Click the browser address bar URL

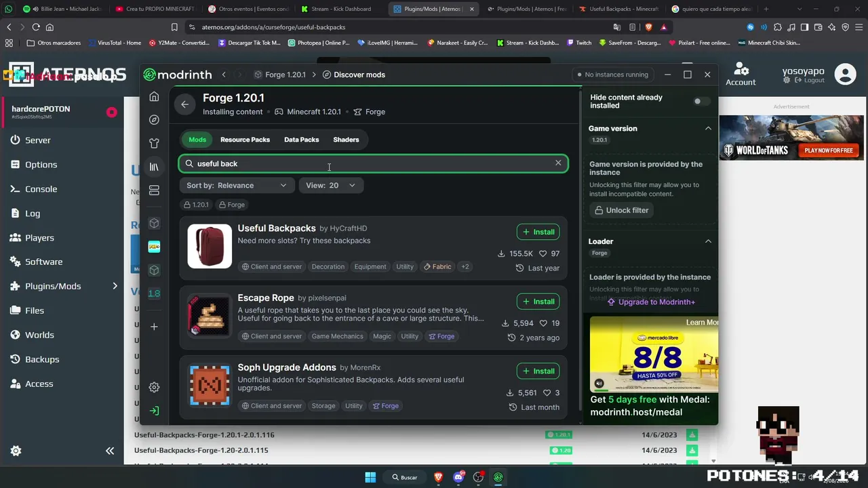pos(273,27)
